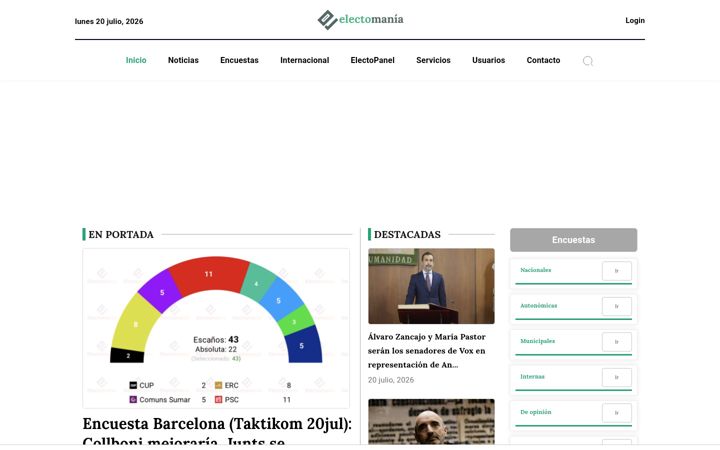
Task: Click the purple 5-seat chart segment
Action: (161, 292)
